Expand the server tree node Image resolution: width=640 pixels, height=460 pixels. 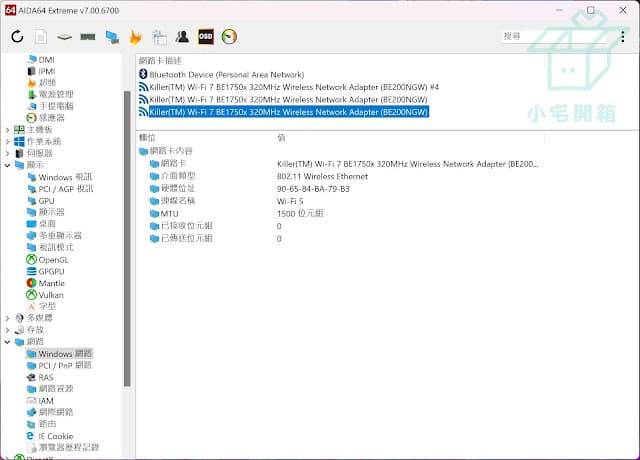pos(7,153)
